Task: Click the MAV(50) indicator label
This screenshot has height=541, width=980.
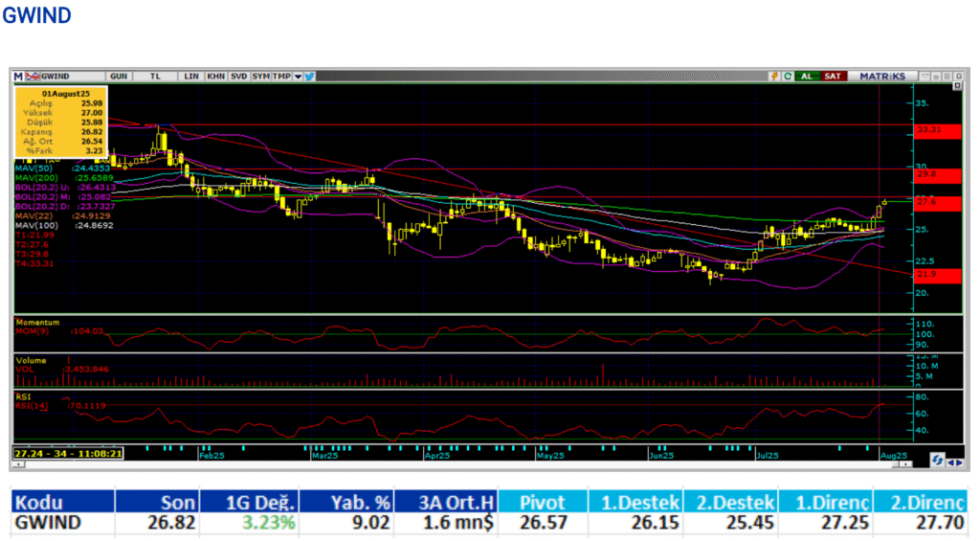Action: (62, 169)
